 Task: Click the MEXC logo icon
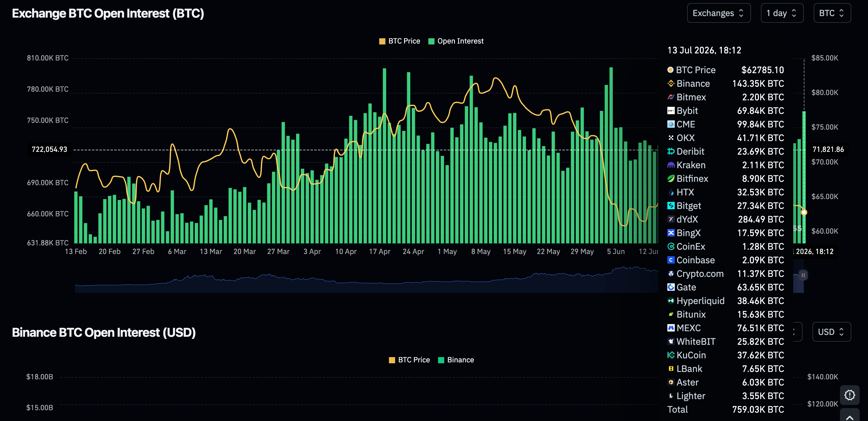(x=670, y=328)
